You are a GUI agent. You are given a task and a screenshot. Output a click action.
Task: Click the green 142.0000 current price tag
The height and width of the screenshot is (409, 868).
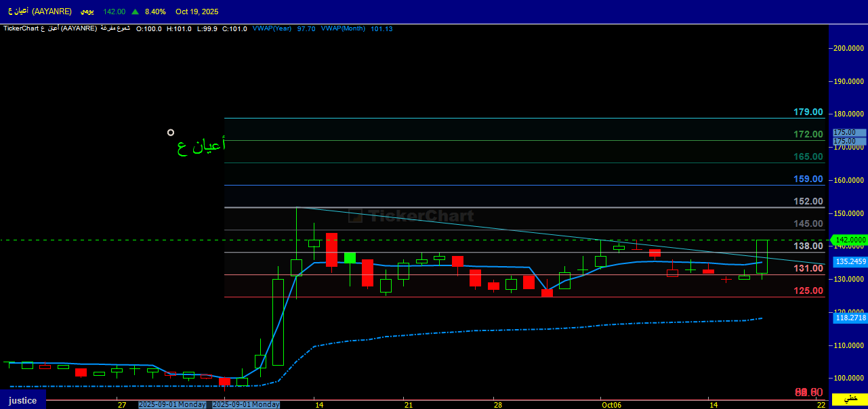[x=850, y=240]
